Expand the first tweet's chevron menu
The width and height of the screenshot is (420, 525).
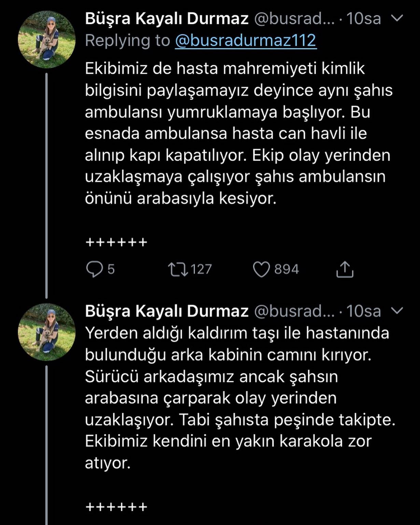tap(397, 18)
